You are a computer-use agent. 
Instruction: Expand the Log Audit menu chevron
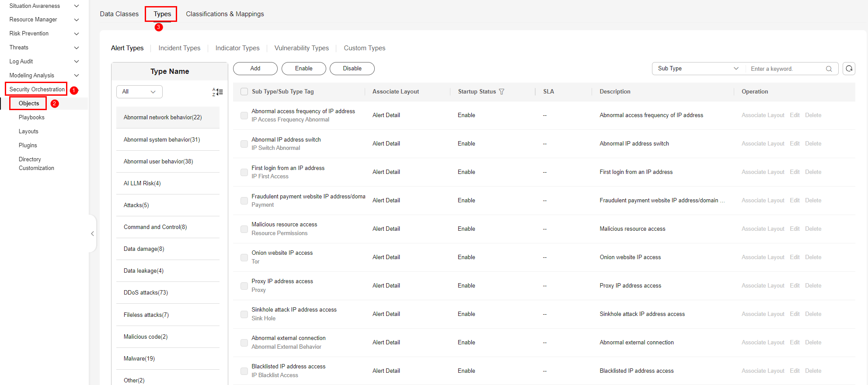pos(77,62)
